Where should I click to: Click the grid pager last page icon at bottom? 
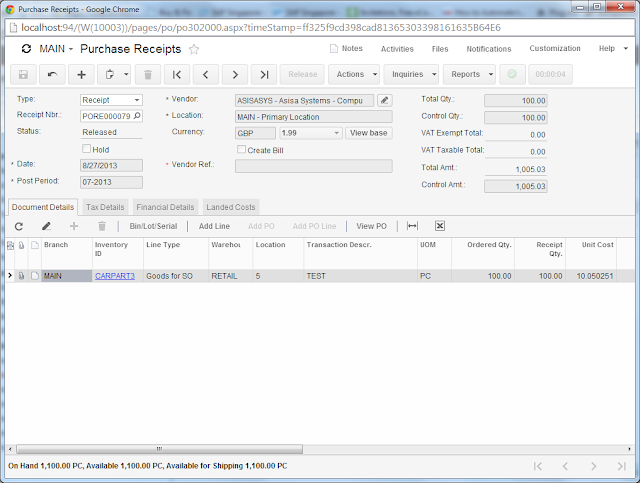622,466
